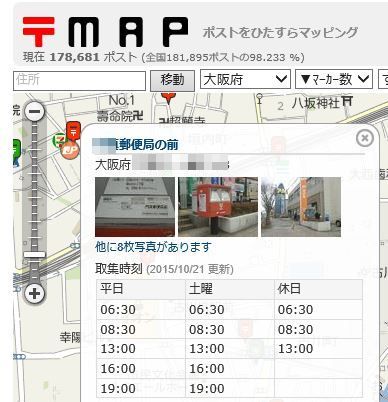Click the 住所 address input field
This screenshot has height=402, width=388.
[x=79, y=80]
